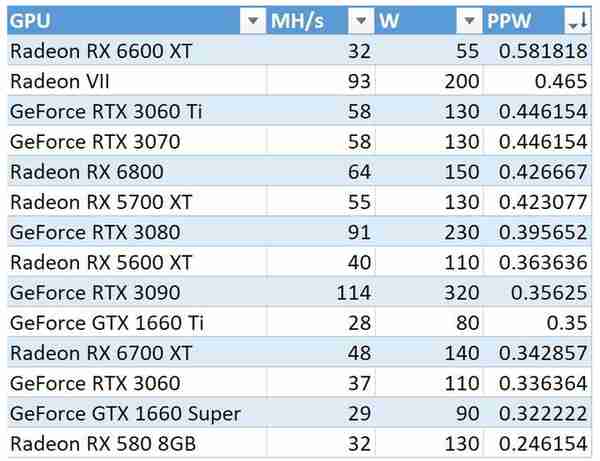Select the MH/s header cell
This screenshot has width=600, height=461.
tap(321, 21)
